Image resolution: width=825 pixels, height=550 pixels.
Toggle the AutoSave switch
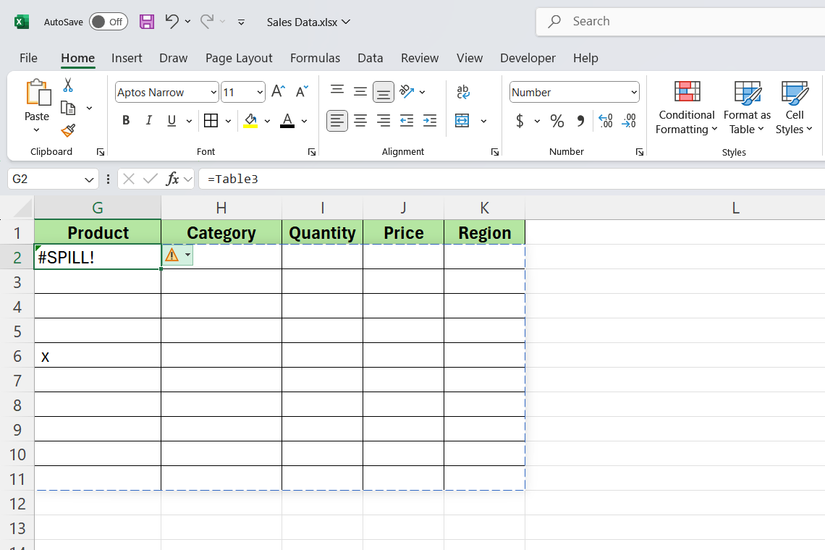(x=108, y=21)
